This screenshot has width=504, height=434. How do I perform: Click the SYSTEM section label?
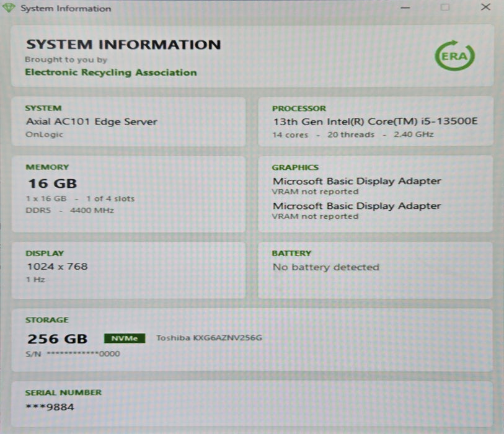pos(43,108)
